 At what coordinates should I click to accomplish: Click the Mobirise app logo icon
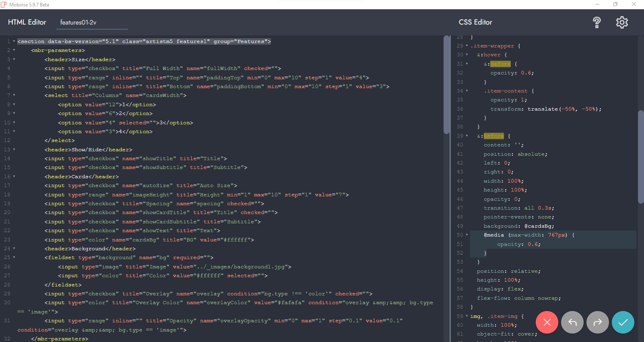[x=4, y=4]
